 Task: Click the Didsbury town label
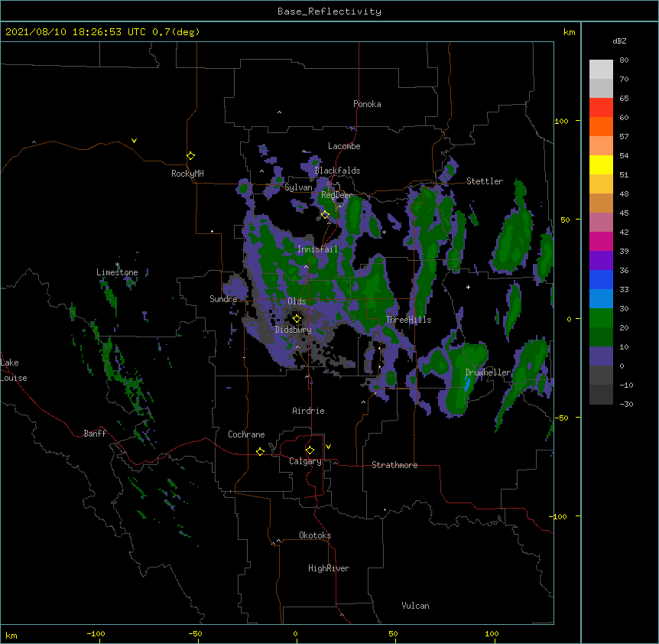pyautogui.click(x=294, y=330)
